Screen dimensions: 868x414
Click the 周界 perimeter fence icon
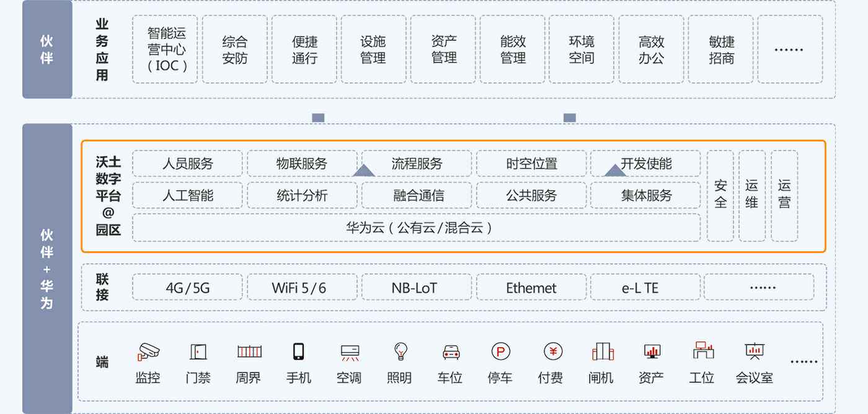pos(249,352)
